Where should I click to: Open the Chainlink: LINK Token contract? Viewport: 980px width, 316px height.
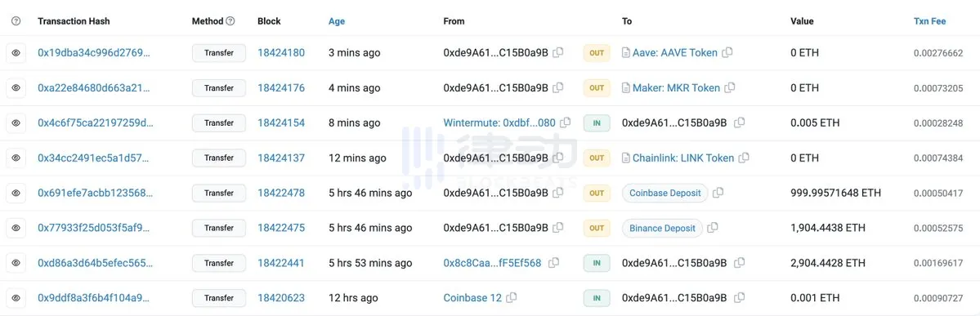(x=683, y=158)
